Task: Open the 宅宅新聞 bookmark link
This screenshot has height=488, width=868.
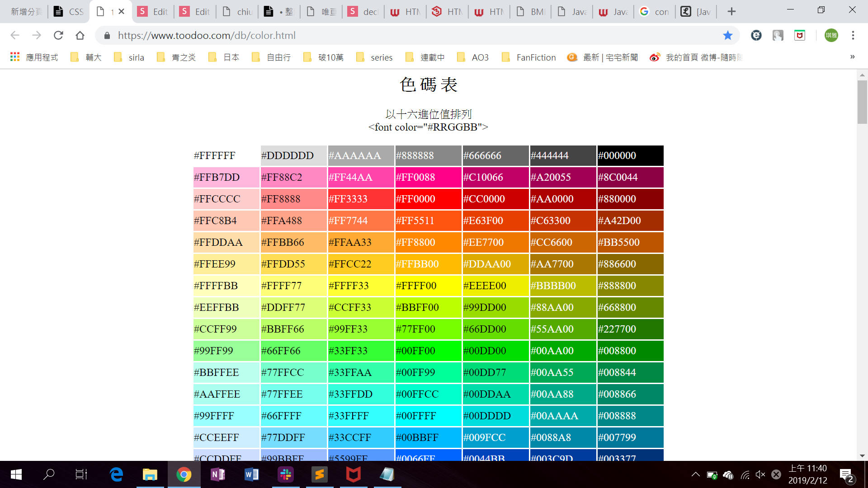Action: pos(603,57)
